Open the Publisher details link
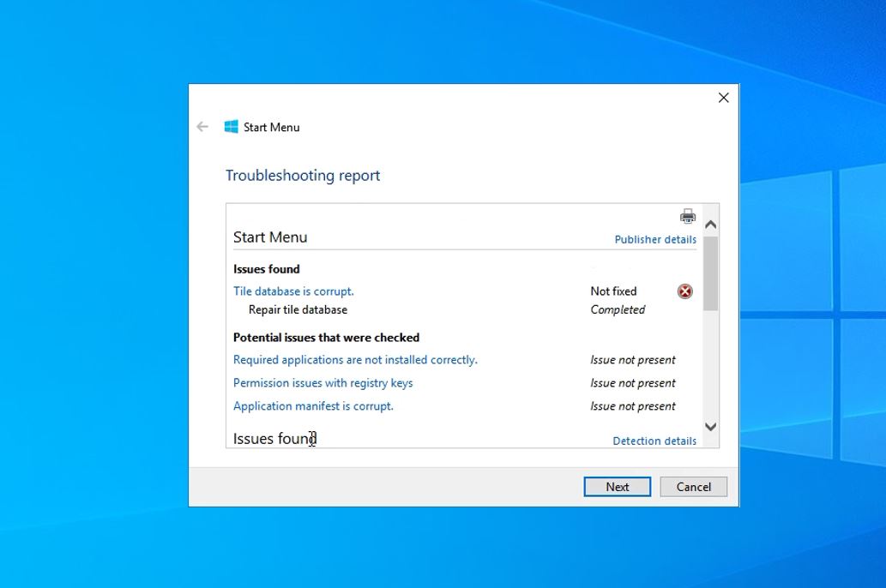 (655, 239)
